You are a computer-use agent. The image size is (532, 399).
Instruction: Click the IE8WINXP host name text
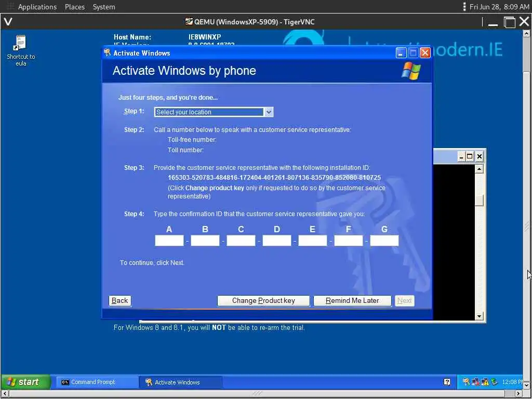pos(205,37)
